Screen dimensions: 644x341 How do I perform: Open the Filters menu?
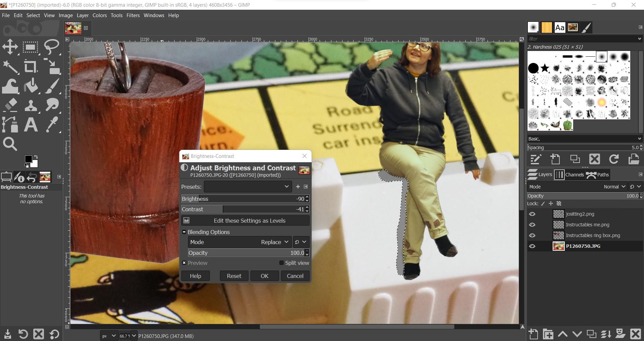tap(133, 15)
